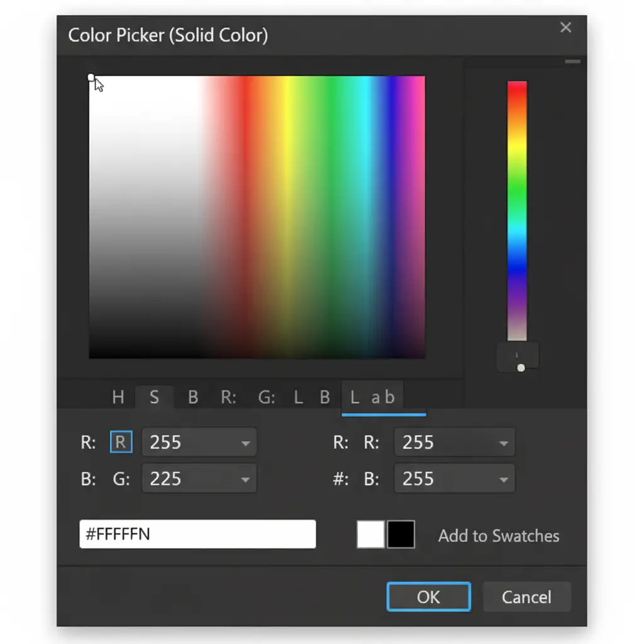The width and height of the screenshot is (644, 644).
Task: Select the S tab
Action: point(154,397)
